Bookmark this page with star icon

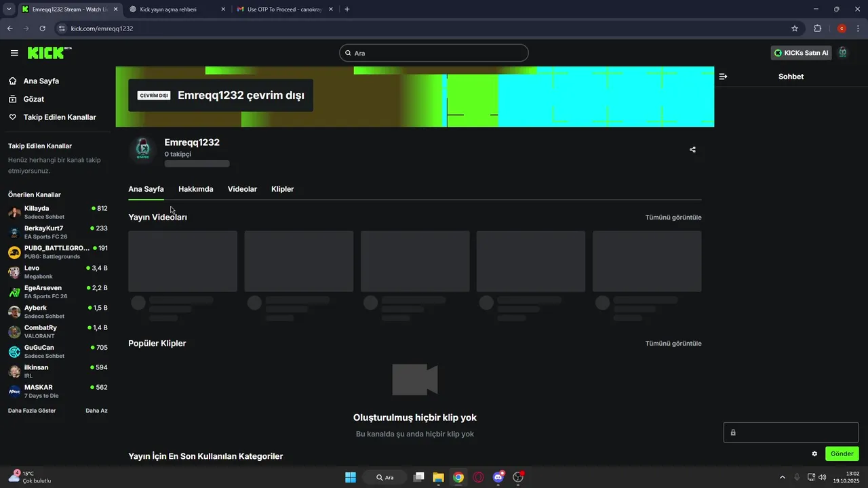(x=795, y=28)
